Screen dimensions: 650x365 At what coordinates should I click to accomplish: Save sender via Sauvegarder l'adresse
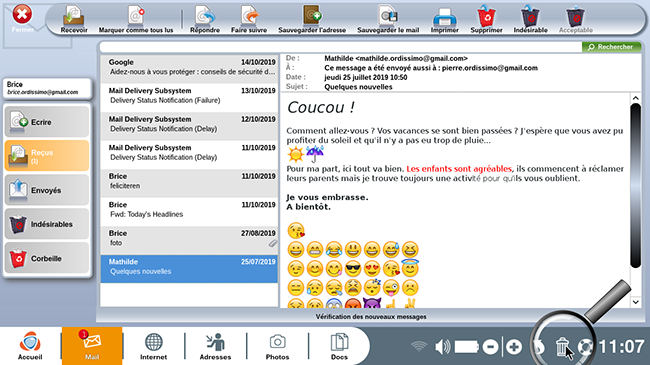pos(312,19)
